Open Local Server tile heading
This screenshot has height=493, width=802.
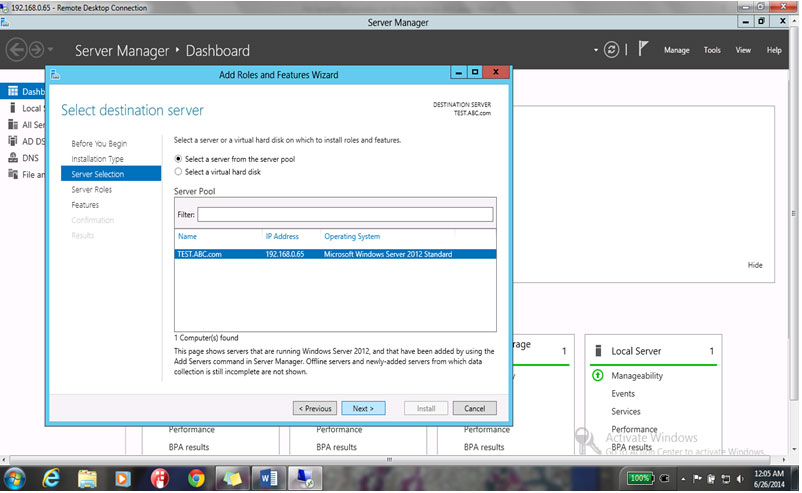click(636, 351)
